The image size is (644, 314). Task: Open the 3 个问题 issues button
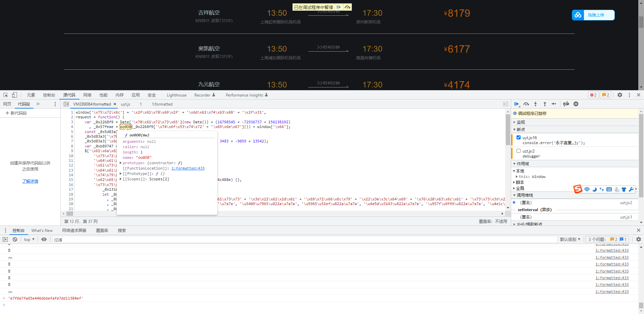[x=607, y=240]
